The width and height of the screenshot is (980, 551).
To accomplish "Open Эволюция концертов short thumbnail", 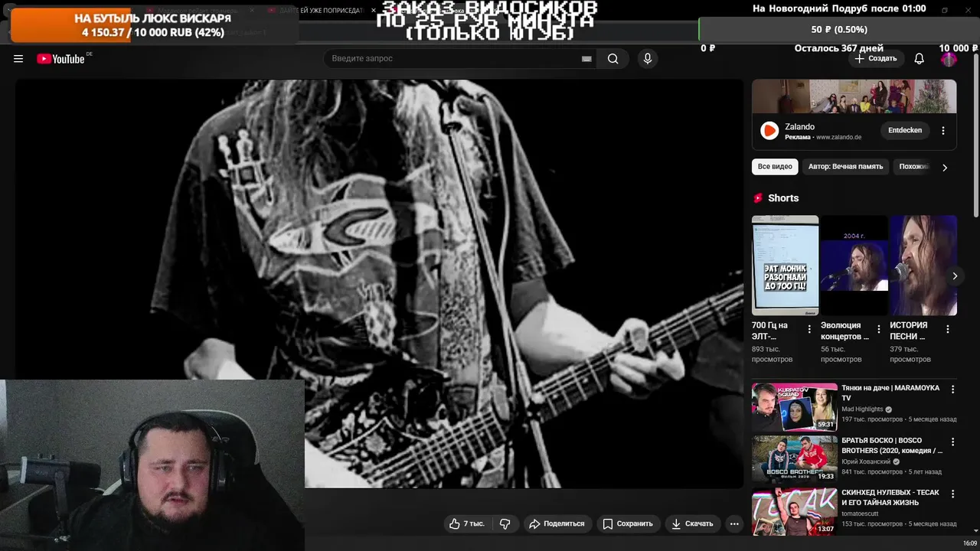I will tap(854, 265).
